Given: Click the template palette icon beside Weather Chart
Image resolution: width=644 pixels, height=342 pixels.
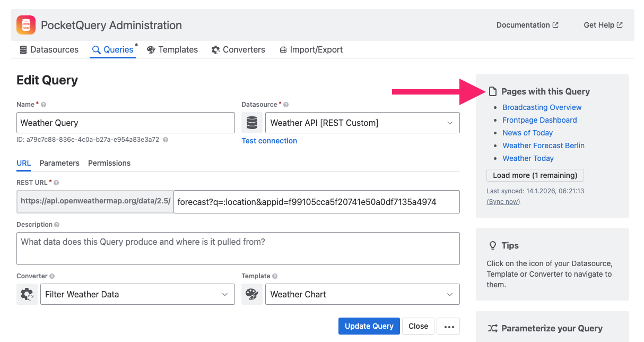Looking at the screenshot, I should tap(252, 294).
